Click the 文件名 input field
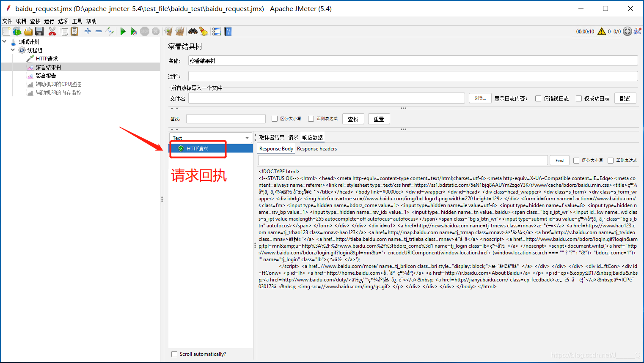Image resolution: width=644 pixels, height=363 pixels. tap(327, 98)
